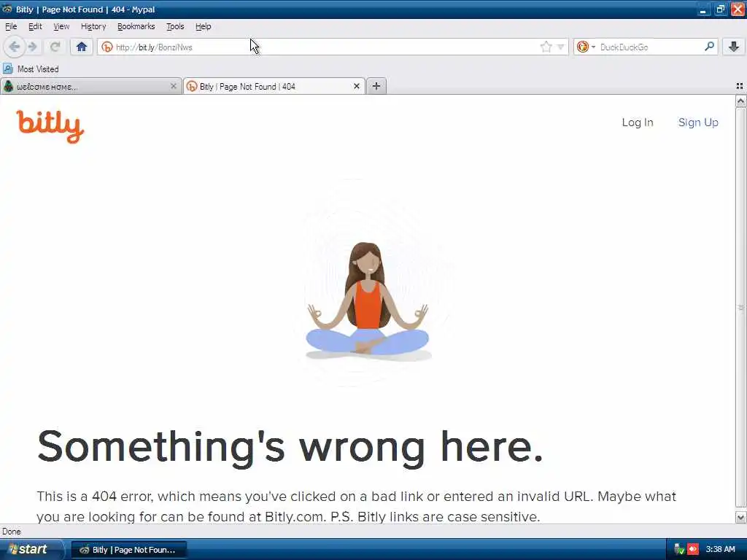747x560 pixels.
Task: Close the 'welcome home...' tab
Action: [x=174, y=86]
